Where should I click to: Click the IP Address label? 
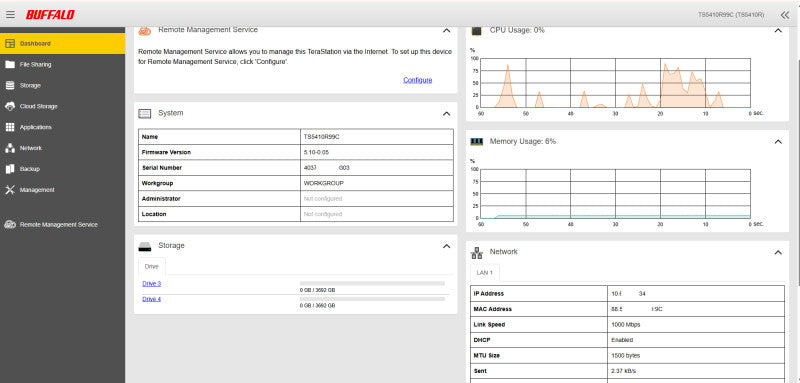(489, 294)
